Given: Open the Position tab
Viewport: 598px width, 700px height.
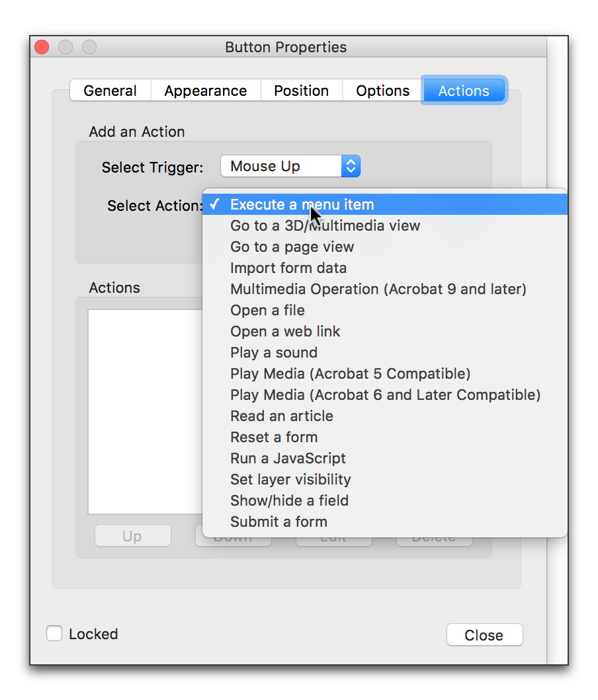Looking at the screenshot, I should click(x=301, y=91).
